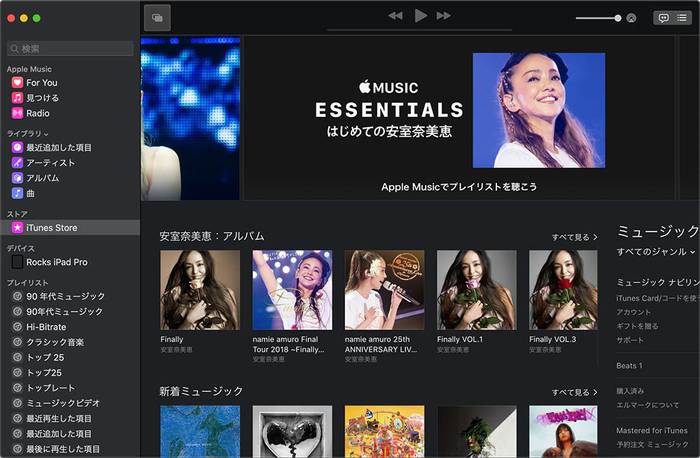Screen dimensions: 700x458
Task: Open the 予約注文 ミュージック link
Action: pyautogui.click(x=653, y=444)
